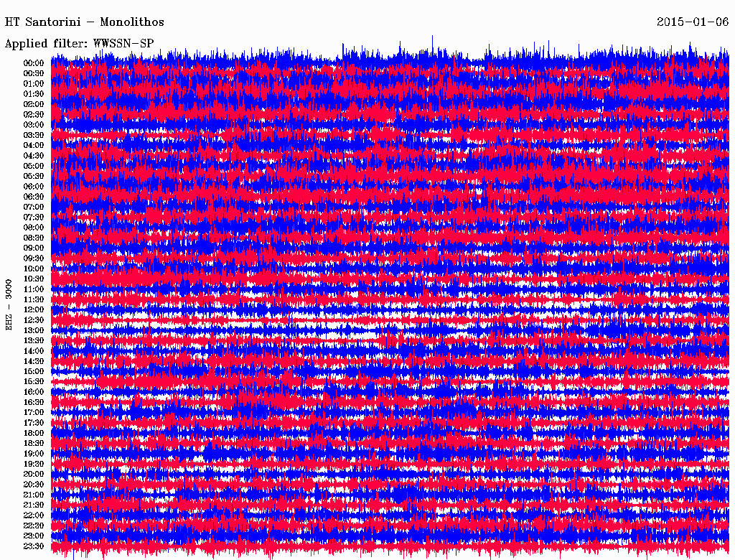Select the 12:30 time label
This screenshot has height=560, width=735.
[34, 320]
